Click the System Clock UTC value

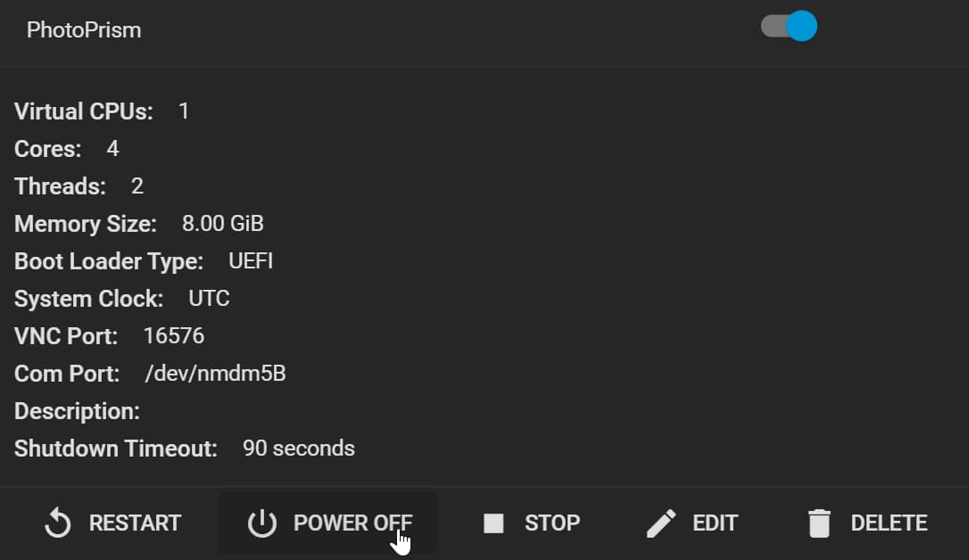[209, 299]
